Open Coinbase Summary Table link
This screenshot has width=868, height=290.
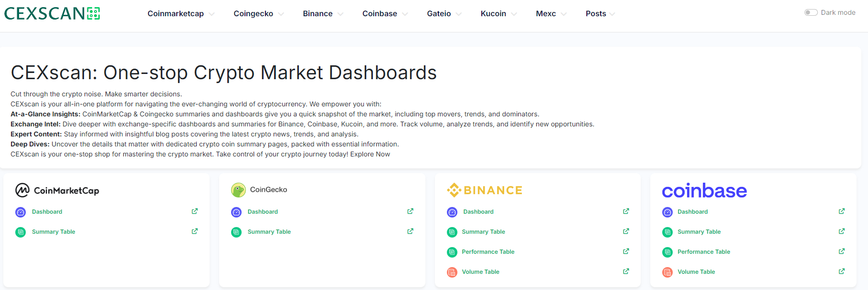pyautogui.click(x=699, y=232)
